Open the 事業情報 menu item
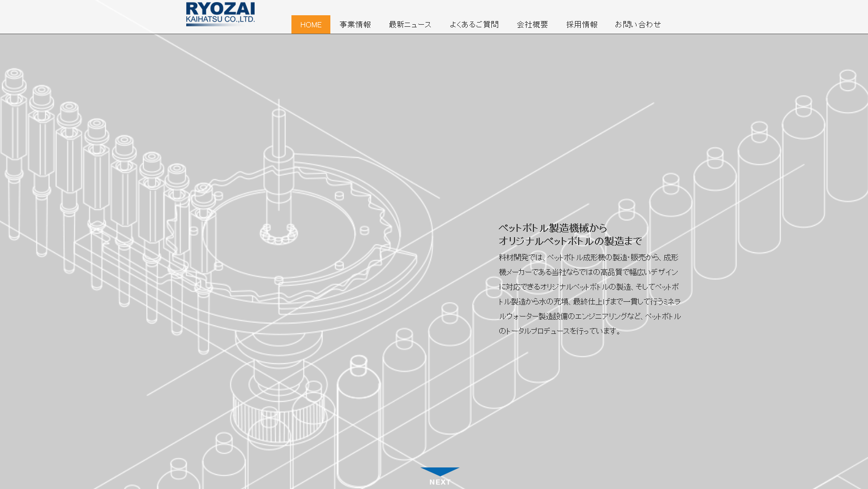This screenshot has width=868, height=489. [x=355, y=25]
